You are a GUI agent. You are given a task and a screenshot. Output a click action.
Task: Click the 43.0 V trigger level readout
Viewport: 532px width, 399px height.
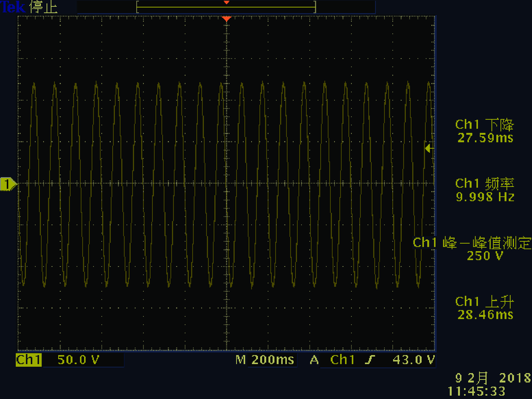coord(413,360)
